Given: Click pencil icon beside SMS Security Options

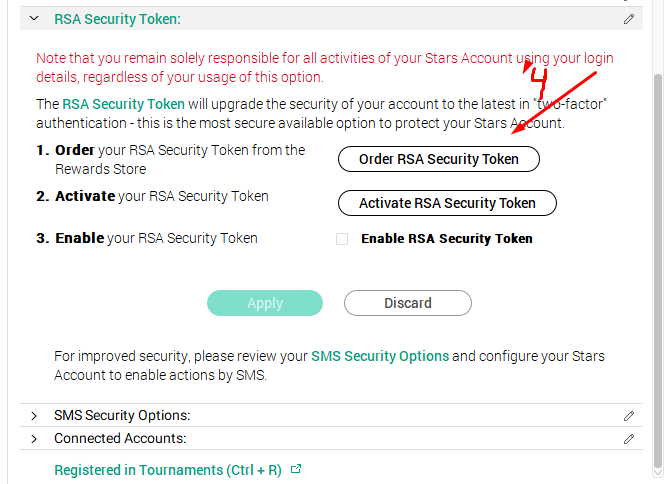Looking at the screenshot, I should coord(629,416).
